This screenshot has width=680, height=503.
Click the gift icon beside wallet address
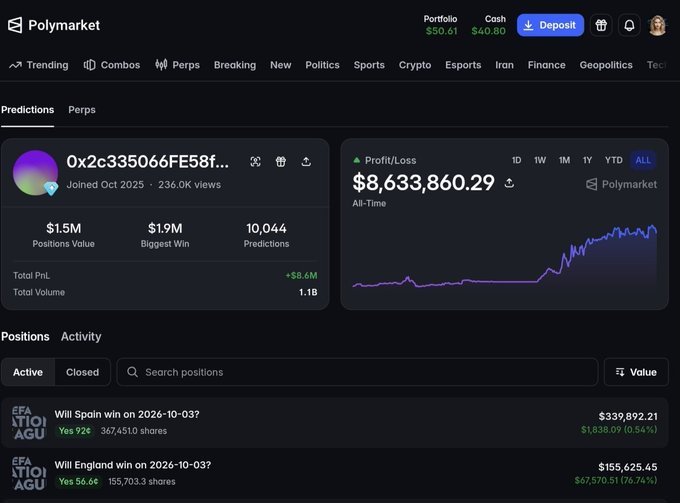pyautogui.click(x=281, y=162)
